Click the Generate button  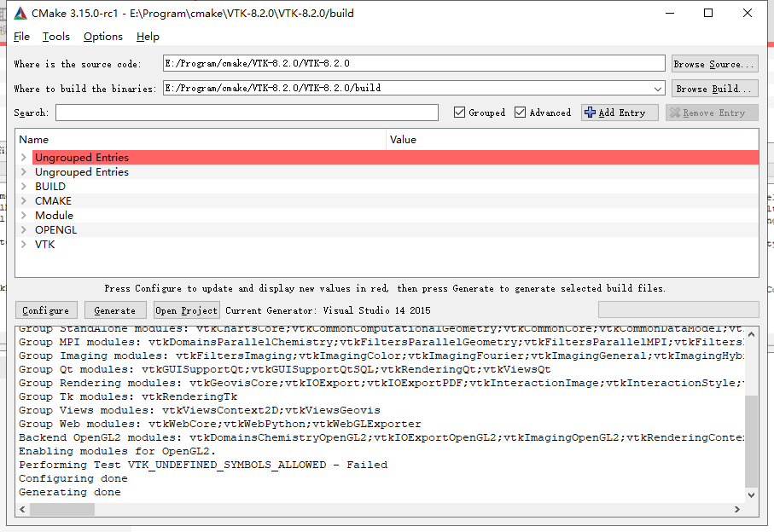115,310
